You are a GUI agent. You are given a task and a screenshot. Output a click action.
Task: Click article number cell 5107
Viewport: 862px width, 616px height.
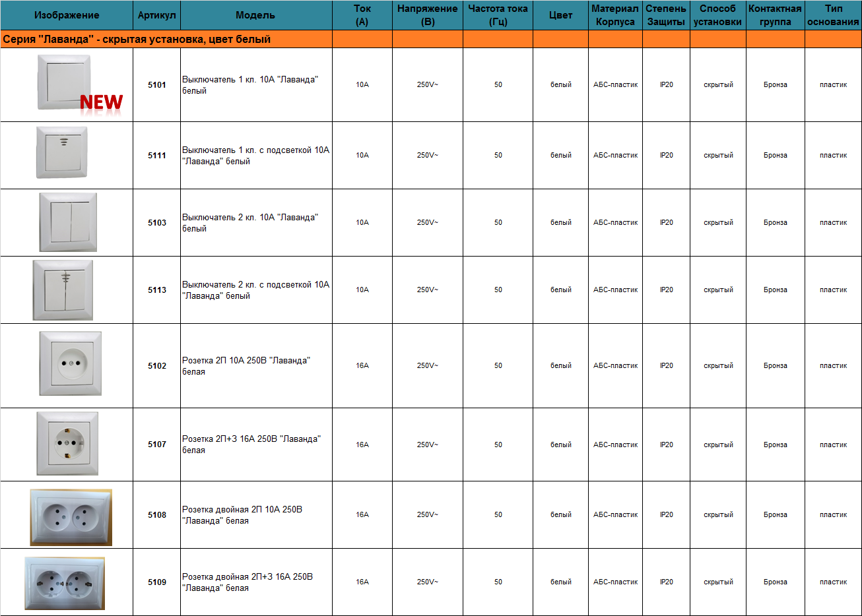(157, 445)
